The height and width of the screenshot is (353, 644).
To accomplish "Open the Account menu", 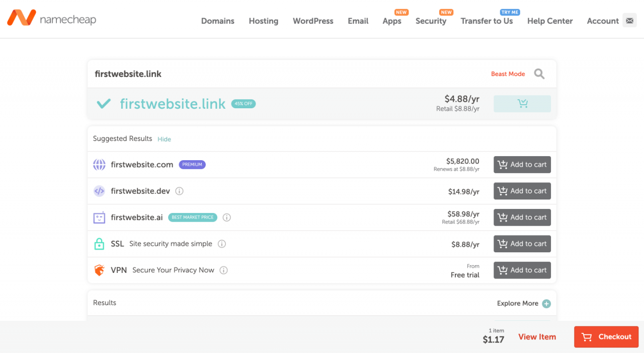I will (x=603, y=21).
